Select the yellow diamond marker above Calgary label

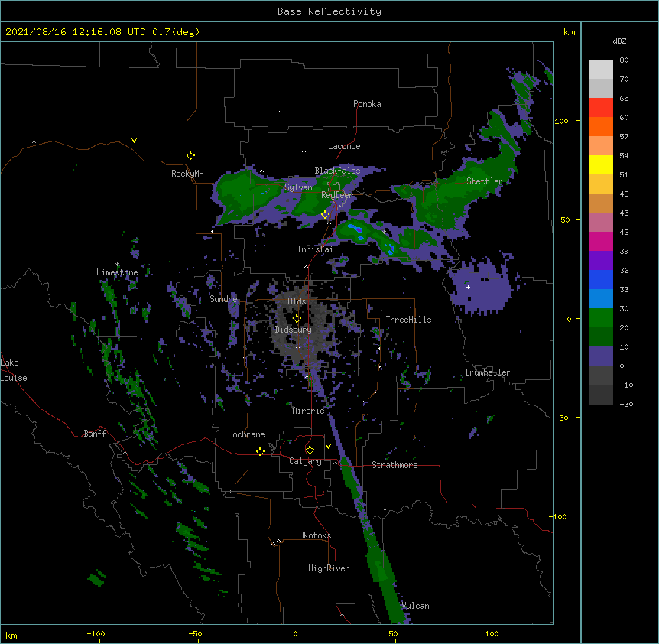click(x=310, y=450)
